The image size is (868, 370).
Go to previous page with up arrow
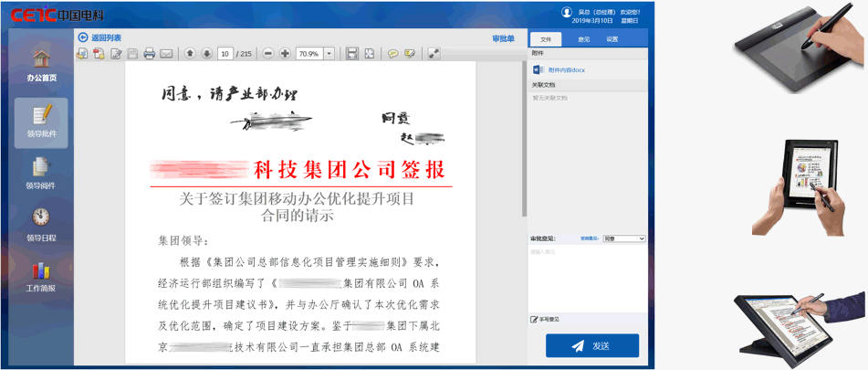[x=190, y=54]
